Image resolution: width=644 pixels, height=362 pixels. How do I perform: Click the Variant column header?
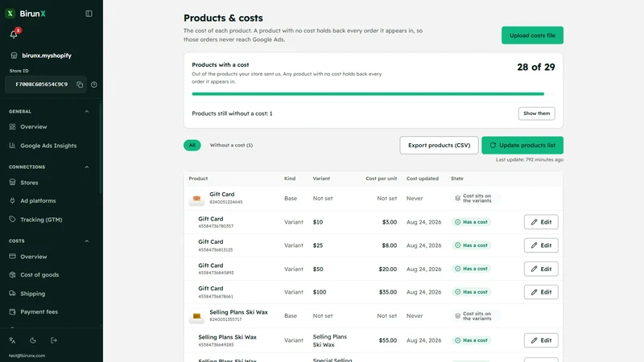tap(321, 179)
